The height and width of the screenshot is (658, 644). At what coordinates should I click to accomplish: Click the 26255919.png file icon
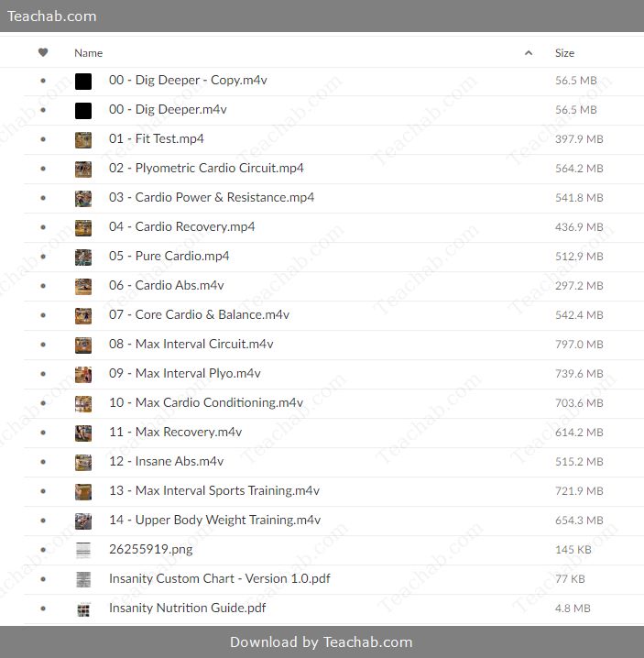tap(83, 551)
